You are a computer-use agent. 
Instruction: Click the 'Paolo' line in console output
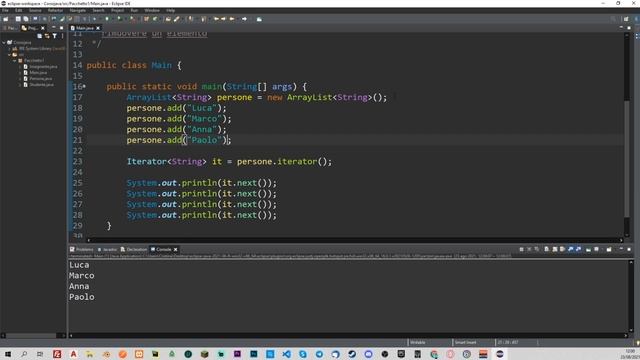(x=82, y=297)
